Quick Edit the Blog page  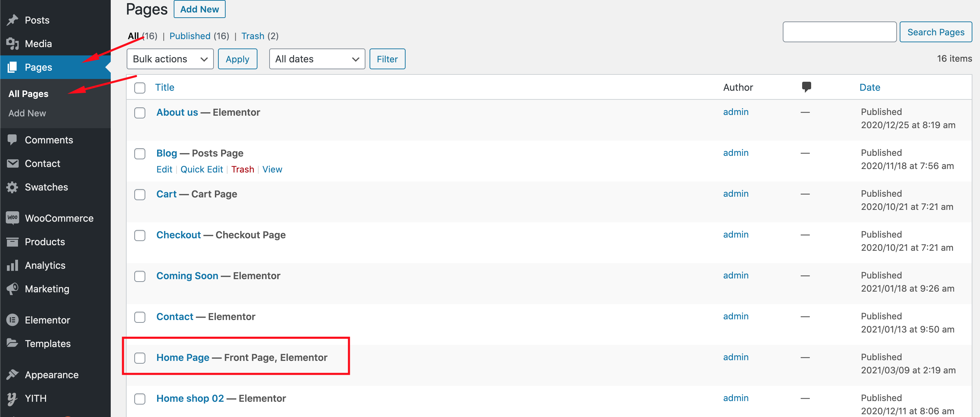(202, 169)
